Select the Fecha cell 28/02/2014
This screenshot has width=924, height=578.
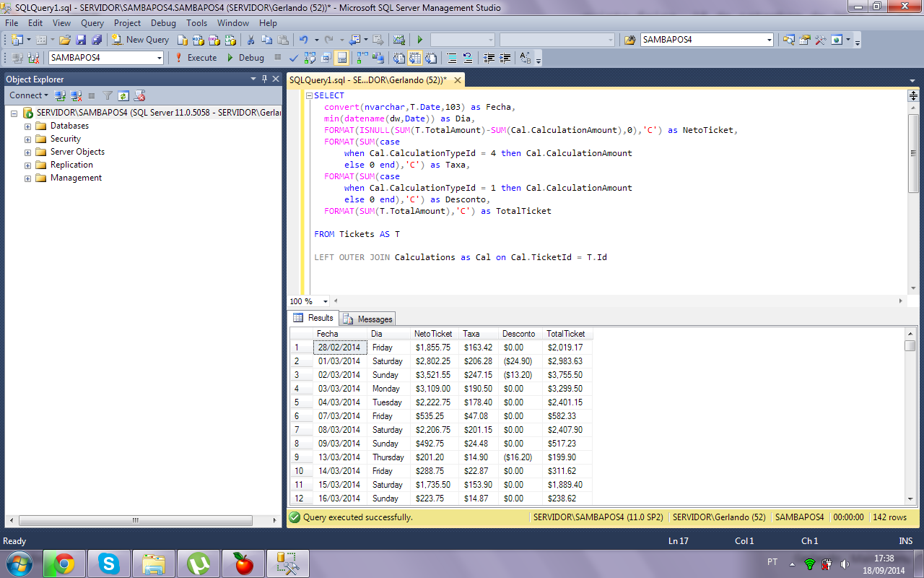point(339,348)
